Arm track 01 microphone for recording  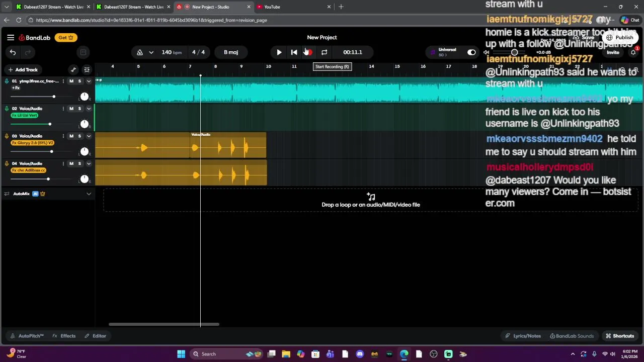click(7, 81)
